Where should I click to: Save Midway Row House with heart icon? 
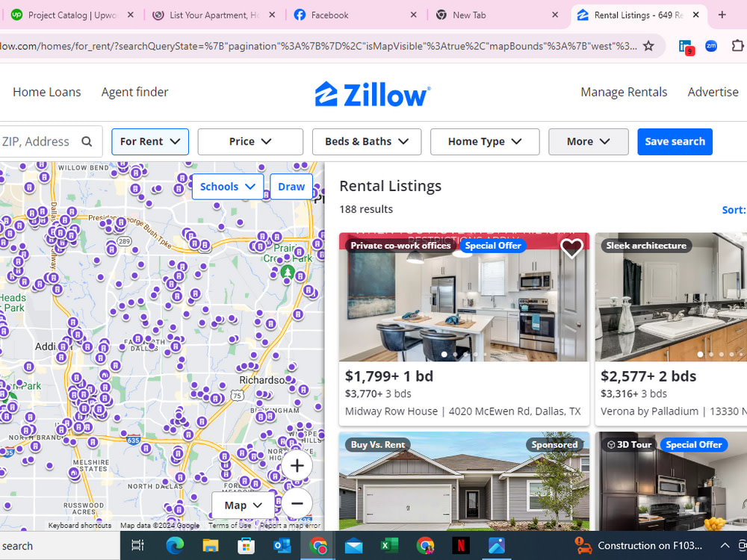[x=571, y=248]
